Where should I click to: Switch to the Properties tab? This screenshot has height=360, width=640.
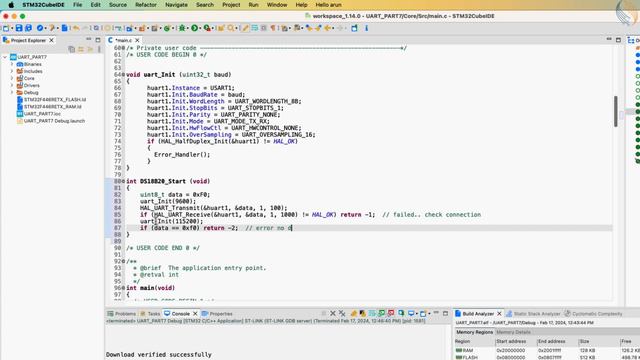217,313
